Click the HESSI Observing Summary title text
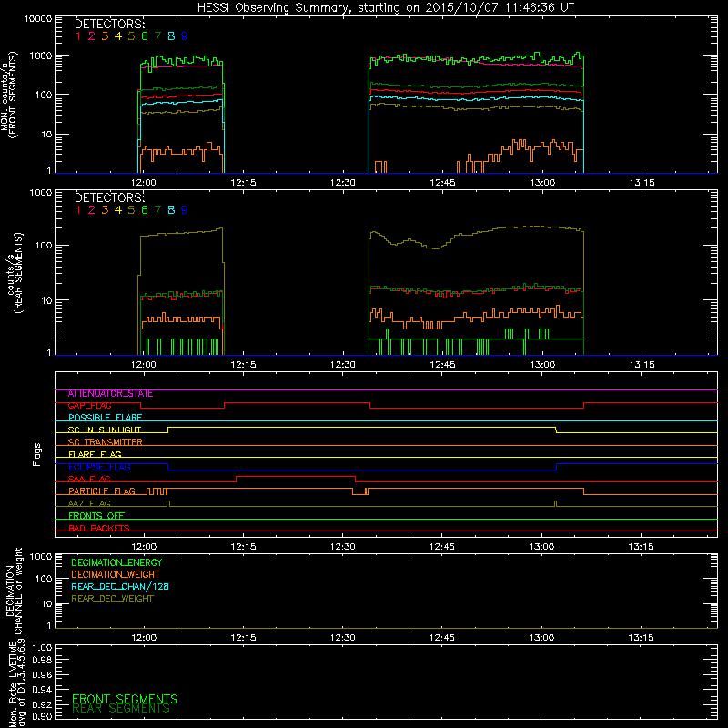728x728 pixels. tap(385, 7)
